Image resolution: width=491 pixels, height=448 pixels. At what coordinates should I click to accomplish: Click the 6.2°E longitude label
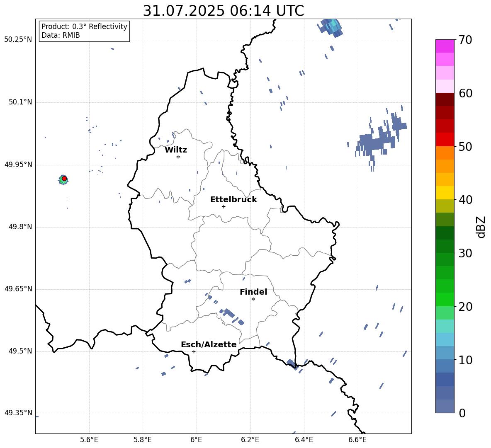(250, 440)
